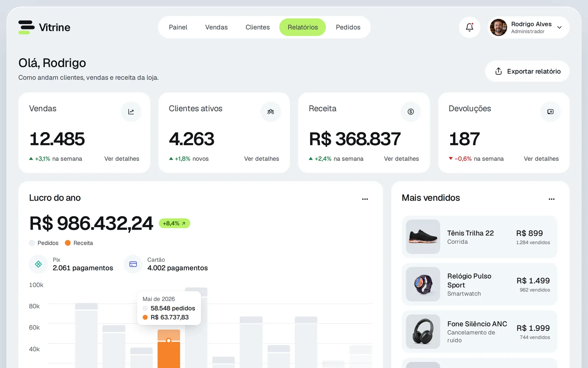Click the 2.061 pagamentos value

click(83, 268)
